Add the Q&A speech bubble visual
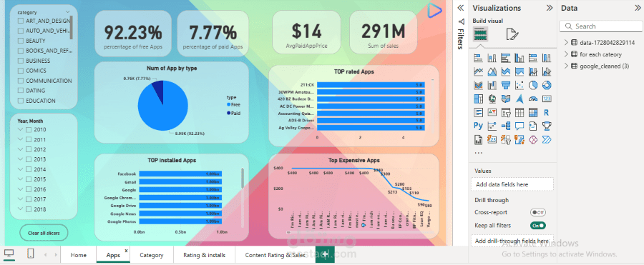The width and height of the screenshot is (644, 265). click(519, 126)
